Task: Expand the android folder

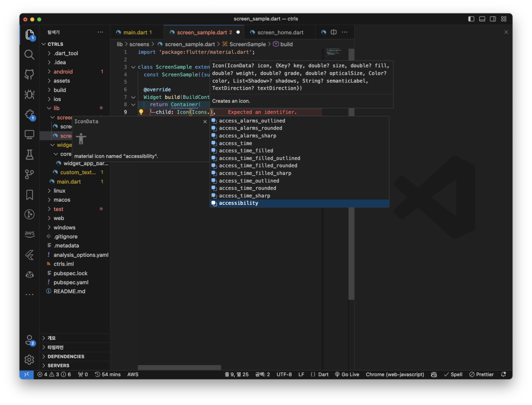Action: click(63, 72)
